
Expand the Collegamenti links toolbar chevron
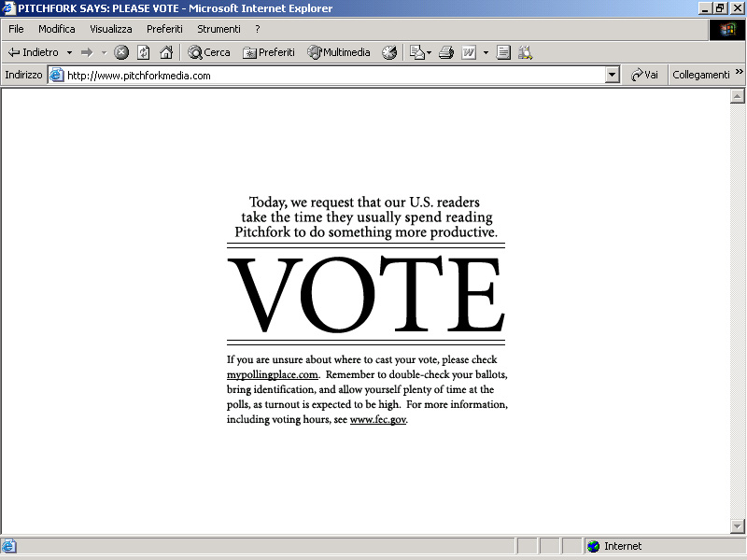(740, 73)
